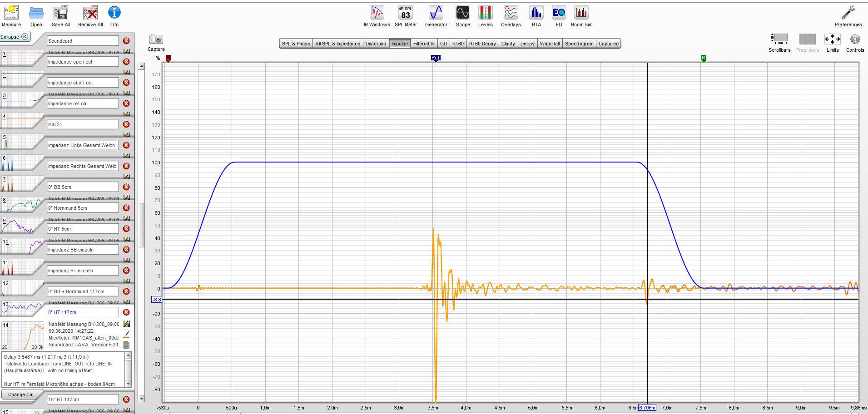Open the notes document icon for measurement 14
Image resolution: width=868 pixels, height=414 pixels.
click(x=127, y=345)
